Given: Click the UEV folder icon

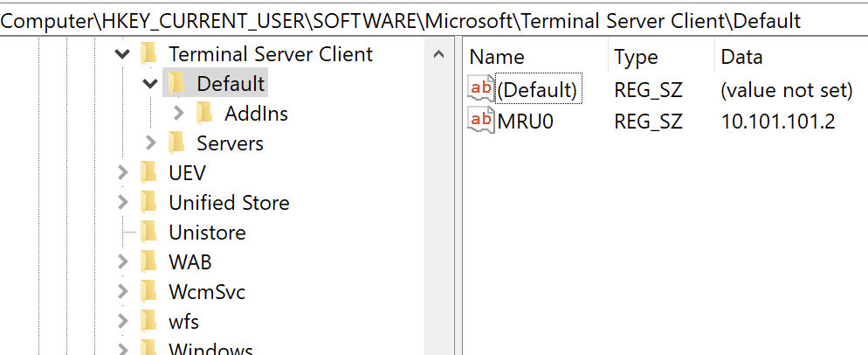Looking at the screenshot, I should 148,172.
